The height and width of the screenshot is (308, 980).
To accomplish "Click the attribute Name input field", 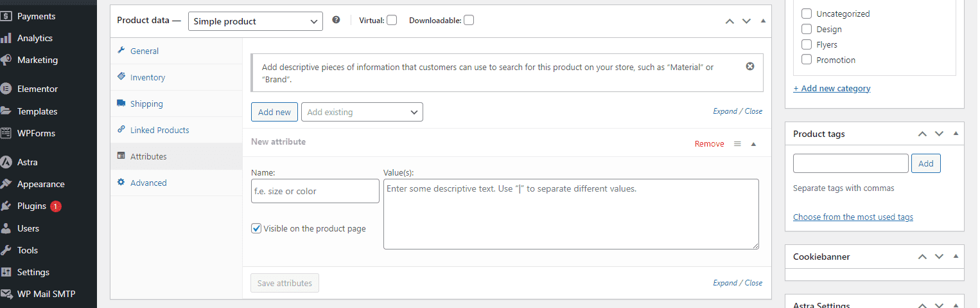I will point(315,191).
